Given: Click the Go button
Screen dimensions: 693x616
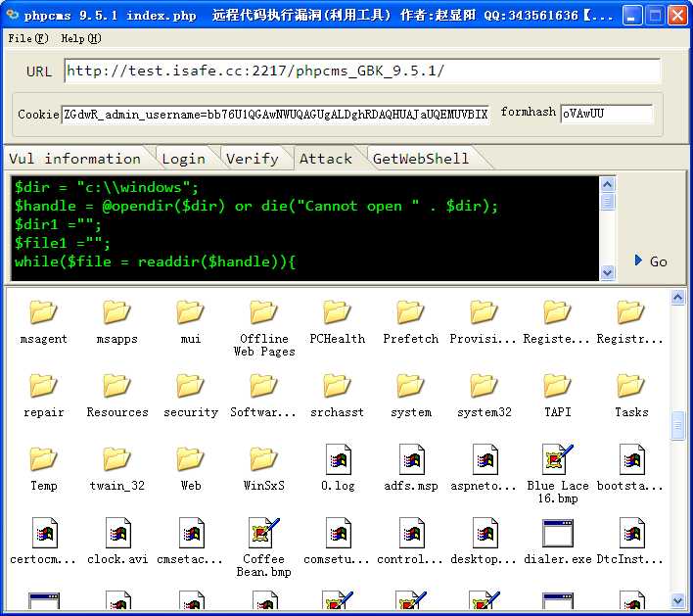Looking at the screenshot, I should coord(651,261).
